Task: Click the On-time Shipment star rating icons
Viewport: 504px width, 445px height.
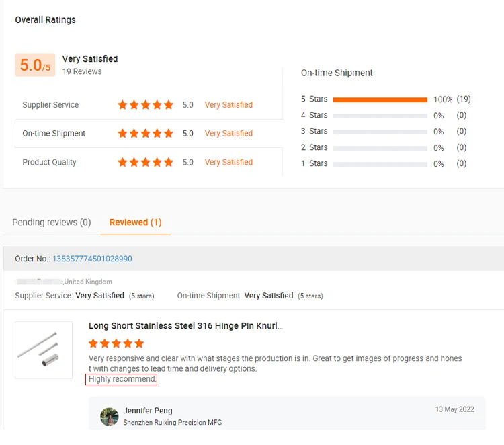Action: coord(145,134)
